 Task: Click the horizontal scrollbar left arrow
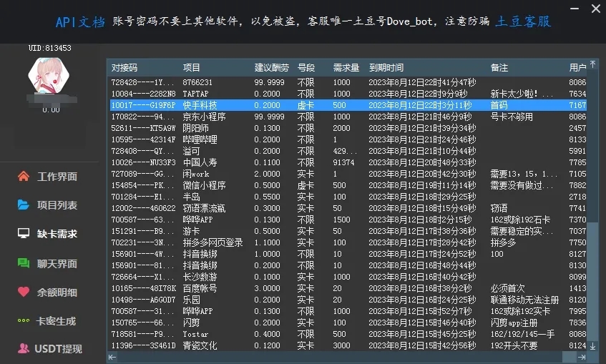(x=112, y=356)
